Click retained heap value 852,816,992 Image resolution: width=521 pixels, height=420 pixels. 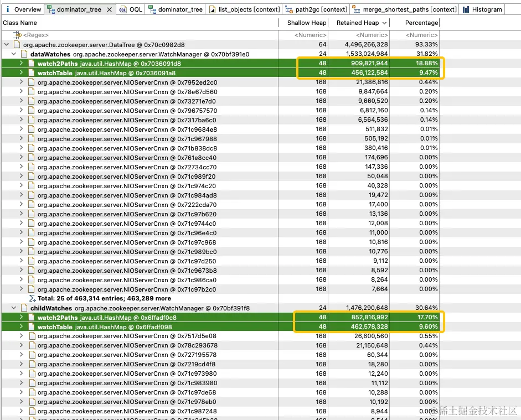pos(369,317)
